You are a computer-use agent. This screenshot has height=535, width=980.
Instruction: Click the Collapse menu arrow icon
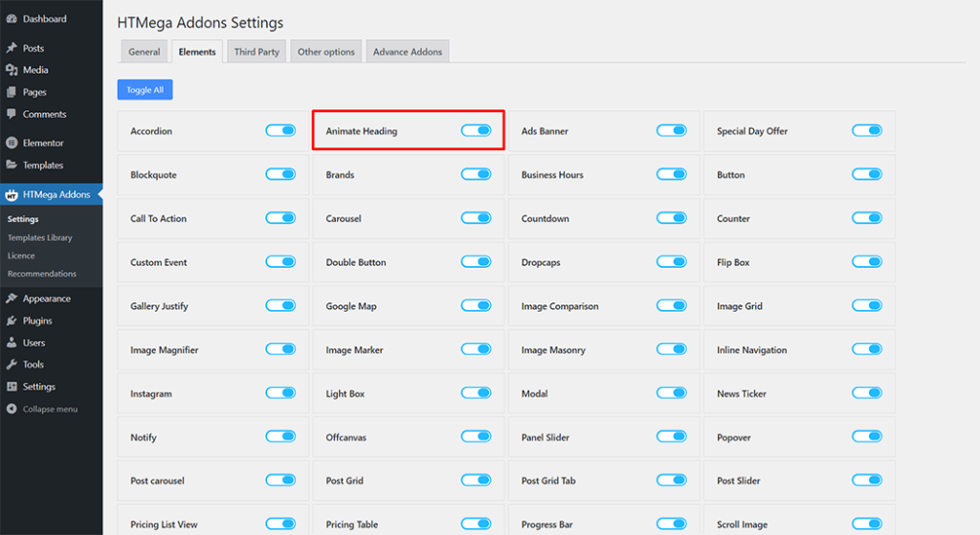click(11, 409)
